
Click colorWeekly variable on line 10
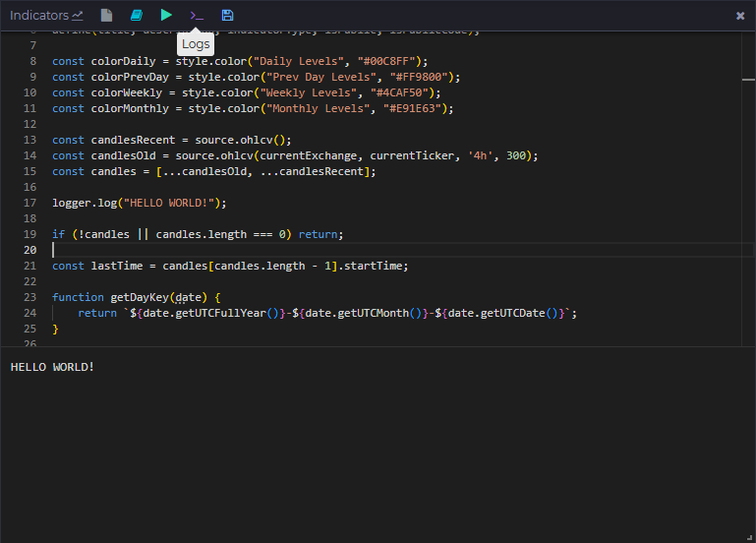click(x=127, y=92)
